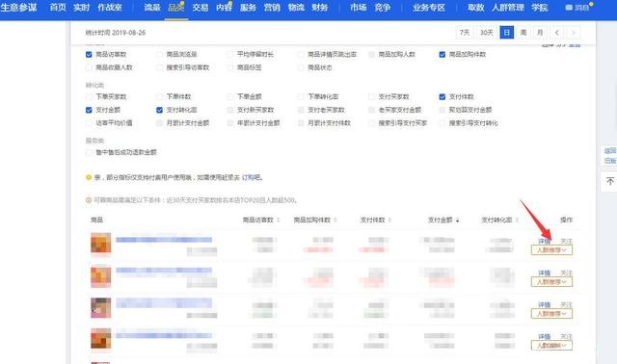Open 详情 link in third product row
The image size is (617, 364).
(x=544, y=304)
